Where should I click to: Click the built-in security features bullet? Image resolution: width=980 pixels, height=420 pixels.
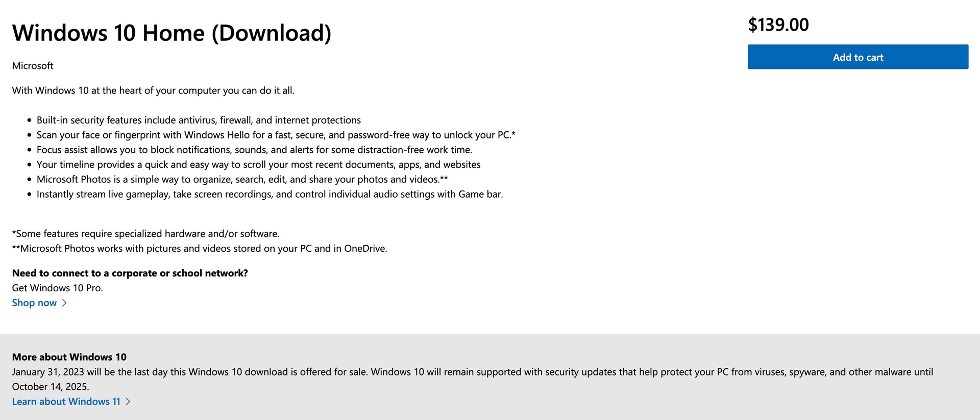[x=199, y=120]
